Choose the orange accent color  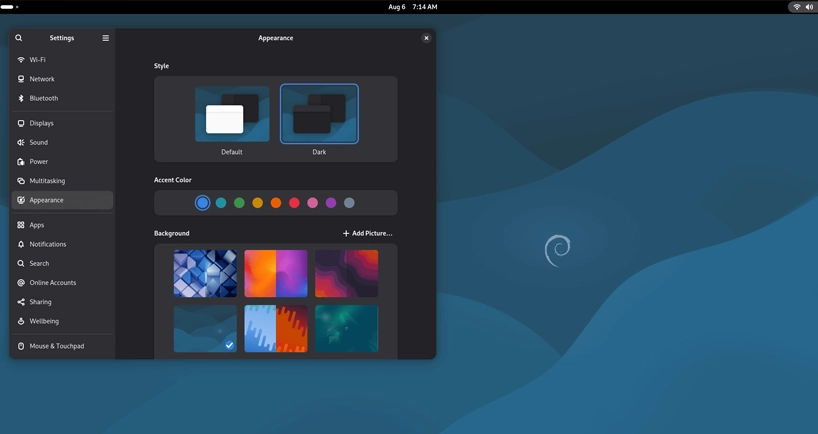pos(276,203)
